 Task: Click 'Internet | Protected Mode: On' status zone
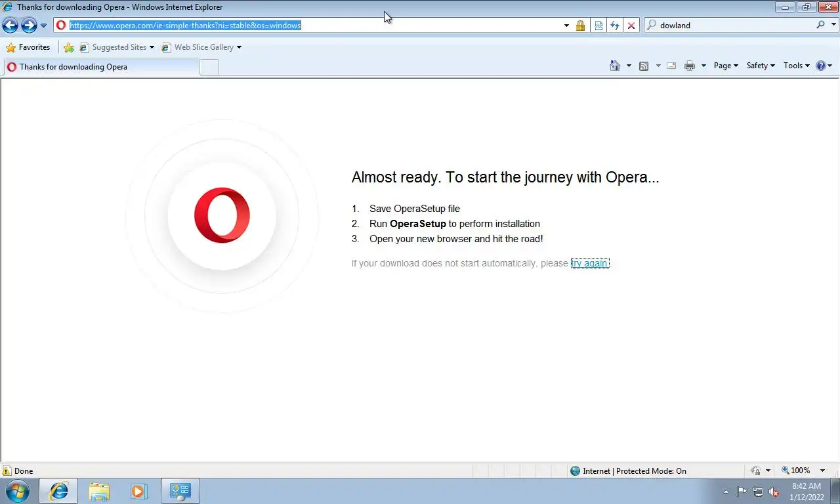click(629, 471)
